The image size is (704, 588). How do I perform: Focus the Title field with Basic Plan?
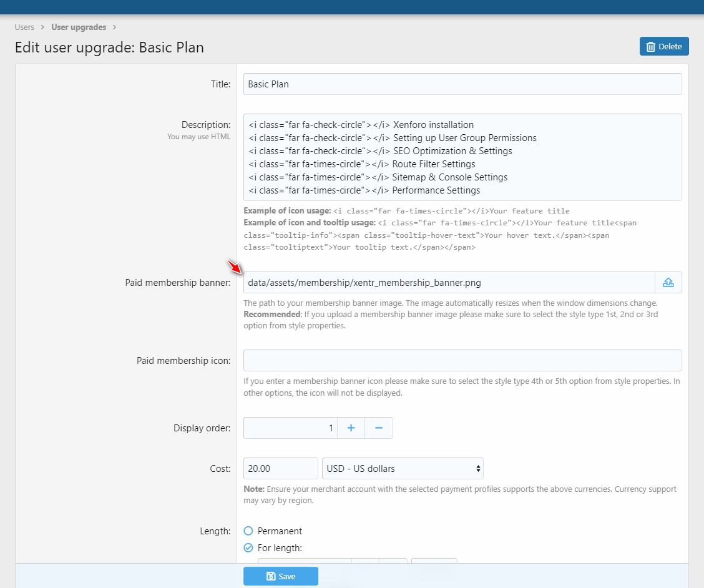[x=462, y=84]
